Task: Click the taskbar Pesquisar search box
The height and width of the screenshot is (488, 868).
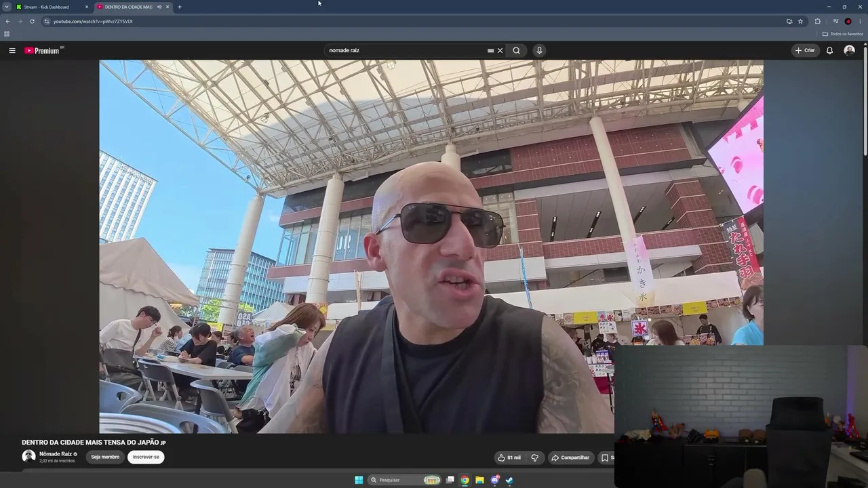Action: click(x=405, y=480)
